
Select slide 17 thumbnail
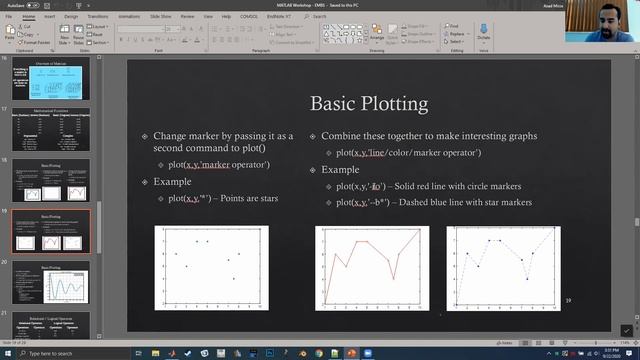51,129
